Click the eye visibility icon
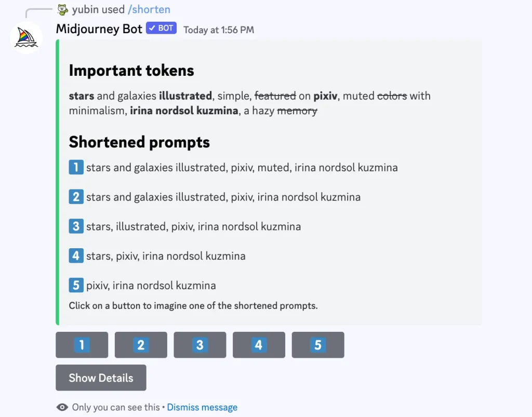The image size is (532, 417). coord(62,407)
